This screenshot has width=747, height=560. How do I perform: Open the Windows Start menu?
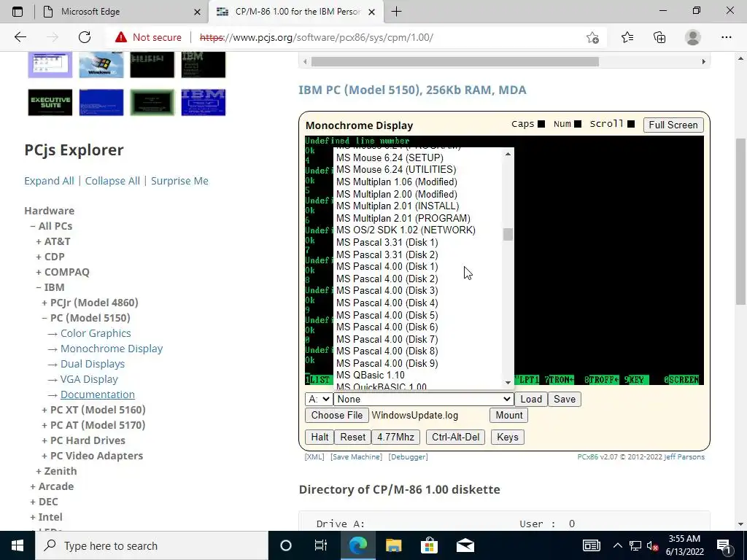[x=18, y=545]
